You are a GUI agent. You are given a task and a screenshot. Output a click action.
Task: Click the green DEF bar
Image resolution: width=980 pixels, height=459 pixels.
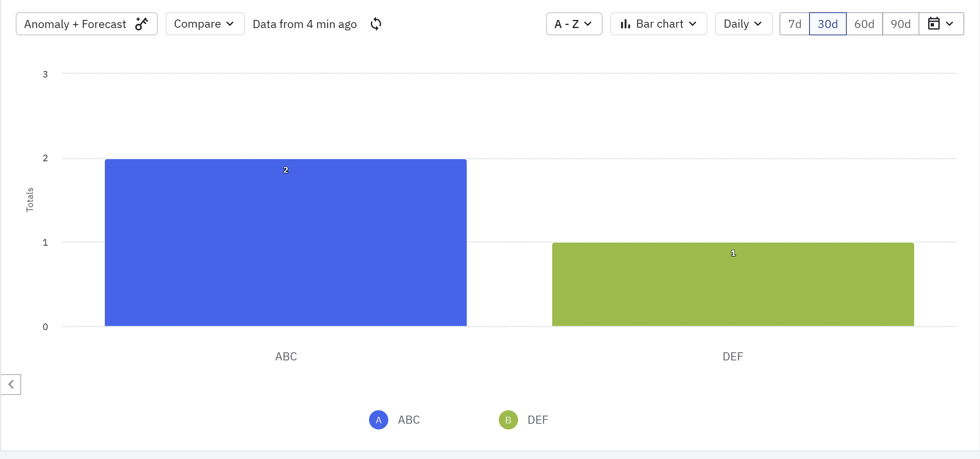pos(733,284)
